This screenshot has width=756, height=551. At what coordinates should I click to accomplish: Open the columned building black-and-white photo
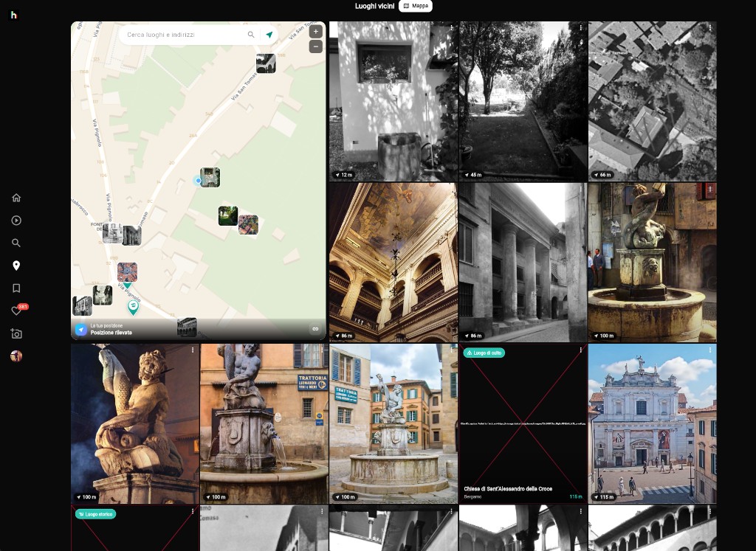coord(523,263)
